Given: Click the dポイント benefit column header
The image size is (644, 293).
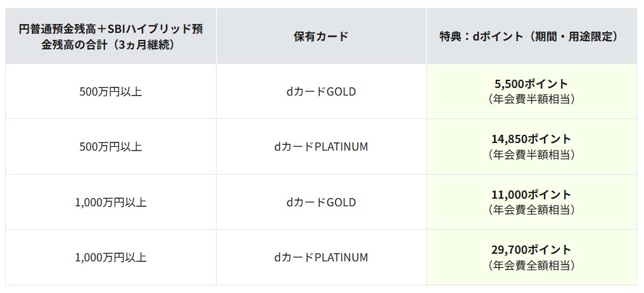Looking at the screenshot, I should tap(531, 37).
